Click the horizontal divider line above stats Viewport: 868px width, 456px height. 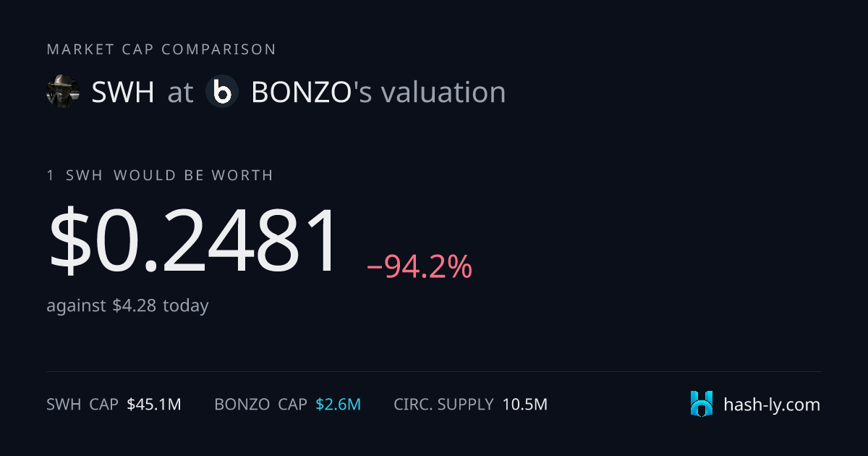pyautogui.click(x=434, y=372)
